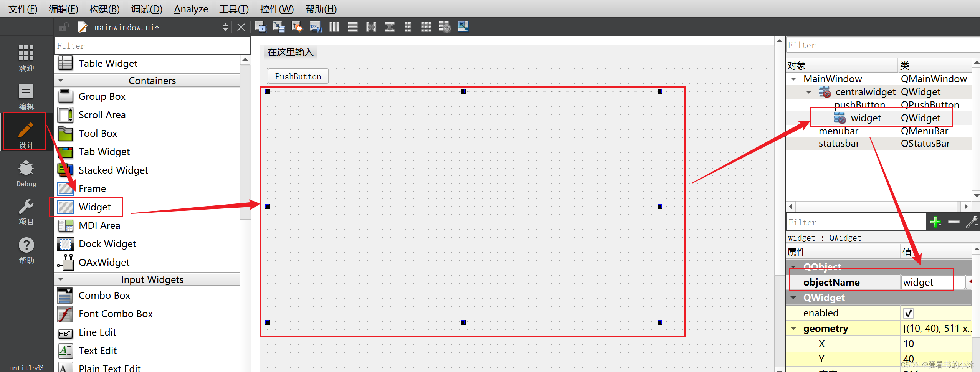Open the 构建(B) menu

point(104,9)
